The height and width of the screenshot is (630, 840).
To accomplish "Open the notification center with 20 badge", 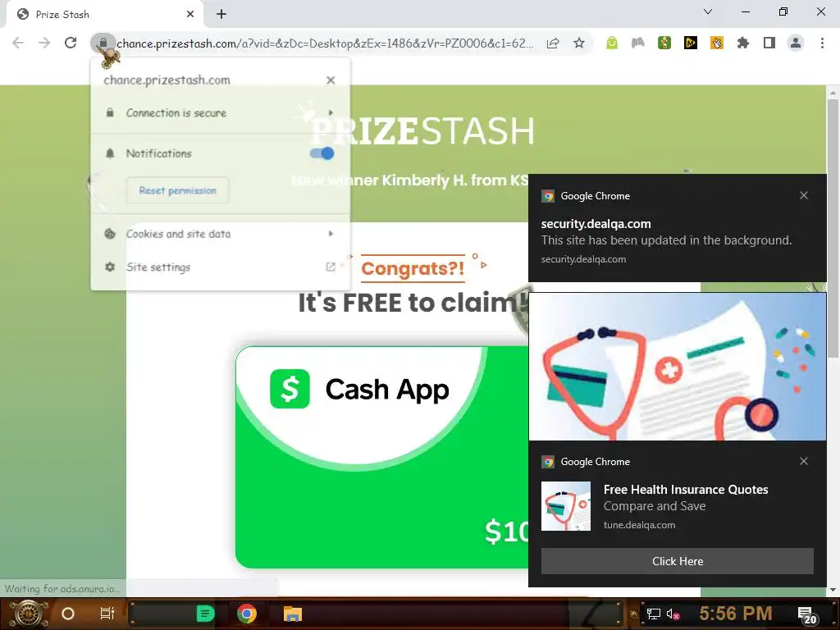I will coord(806,615).
